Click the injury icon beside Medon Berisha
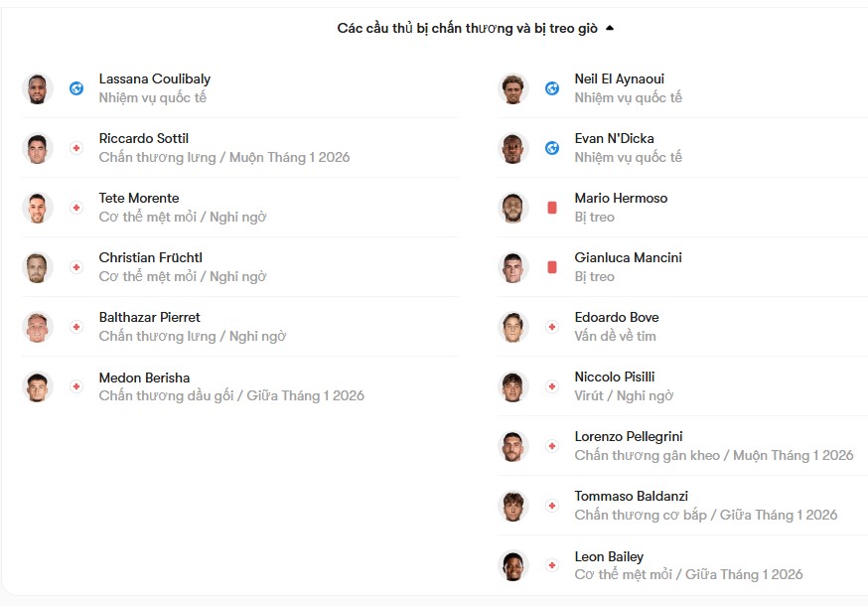This screenshot has width=868, height=606. click(76, 386)
